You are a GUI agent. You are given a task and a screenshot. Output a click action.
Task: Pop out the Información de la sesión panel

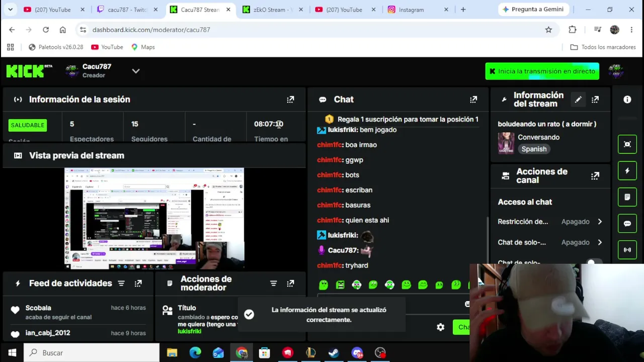click(x=290, y=100)
